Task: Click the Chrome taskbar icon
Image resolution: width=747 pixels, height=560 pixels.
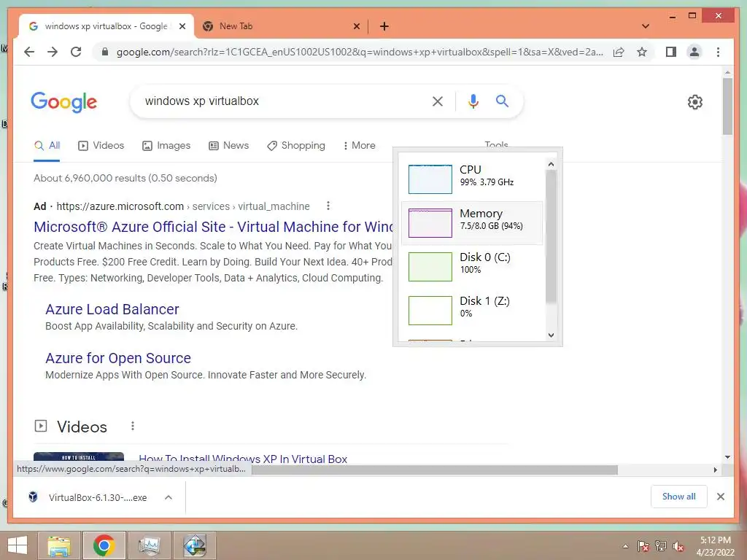Action: (104, 545)
